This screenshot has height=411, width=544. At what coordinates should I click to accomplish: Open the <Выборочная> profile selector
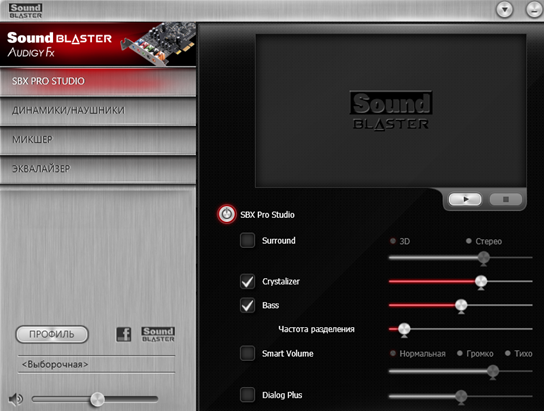(96, 365)
